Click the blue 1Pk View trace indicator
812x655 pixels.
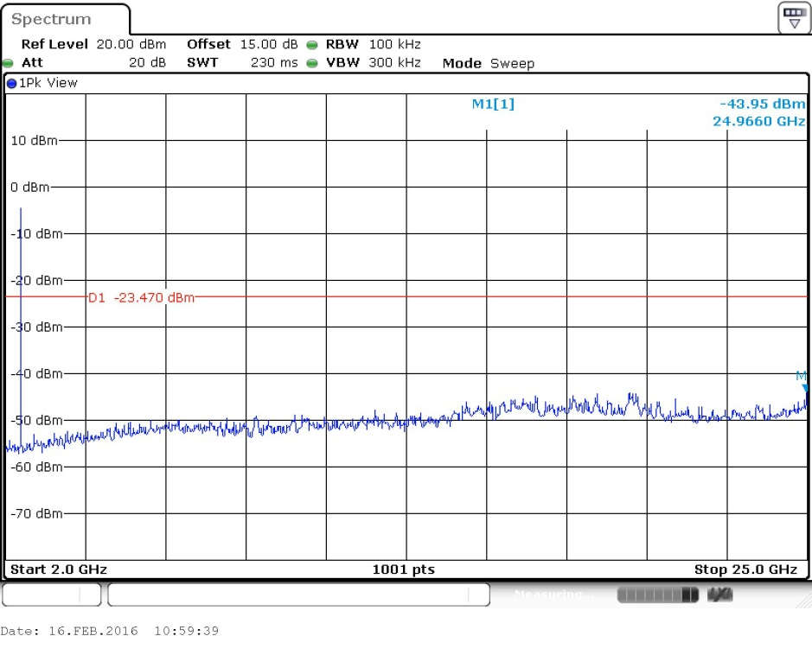coord(11,83)
